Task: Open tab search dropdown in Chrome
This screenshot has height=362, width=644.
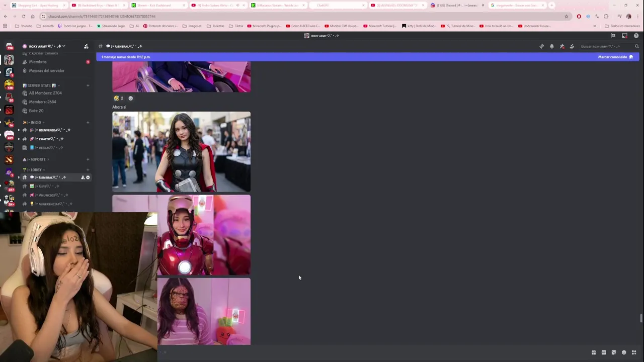Action: tap(5, 5)
